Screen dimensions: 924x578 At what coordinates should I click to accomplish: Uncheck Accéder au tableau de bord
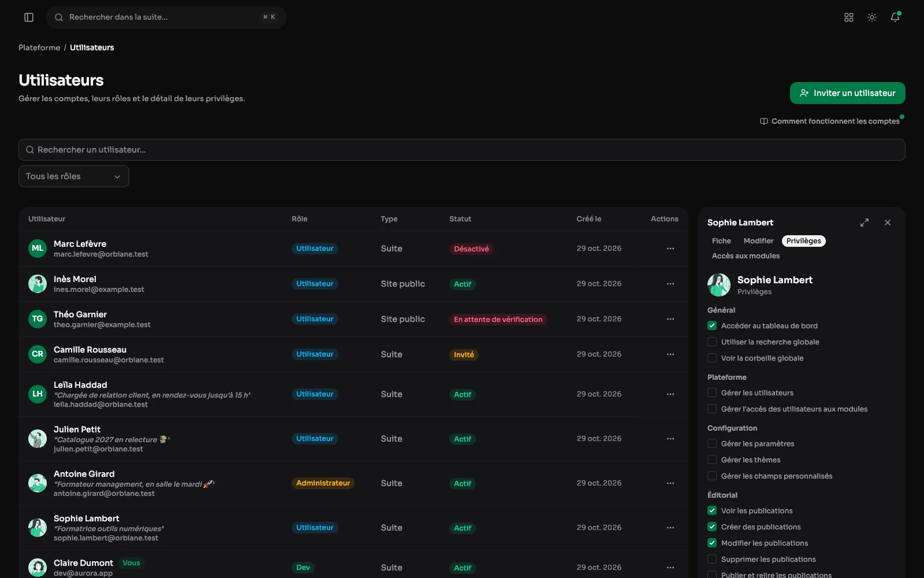click(x=712, y=325)
